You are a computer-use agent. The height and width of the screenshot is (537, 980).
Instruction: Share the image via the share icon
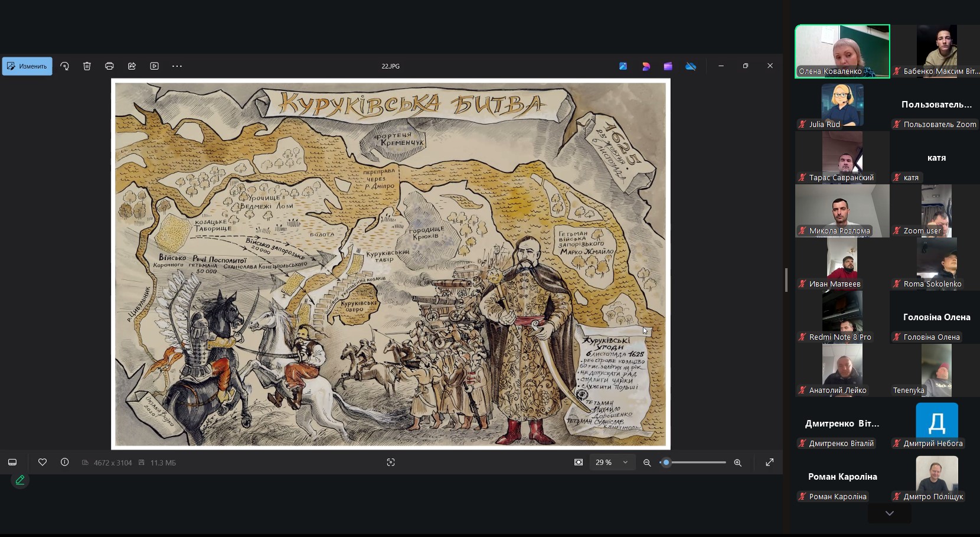coord(132,66)
